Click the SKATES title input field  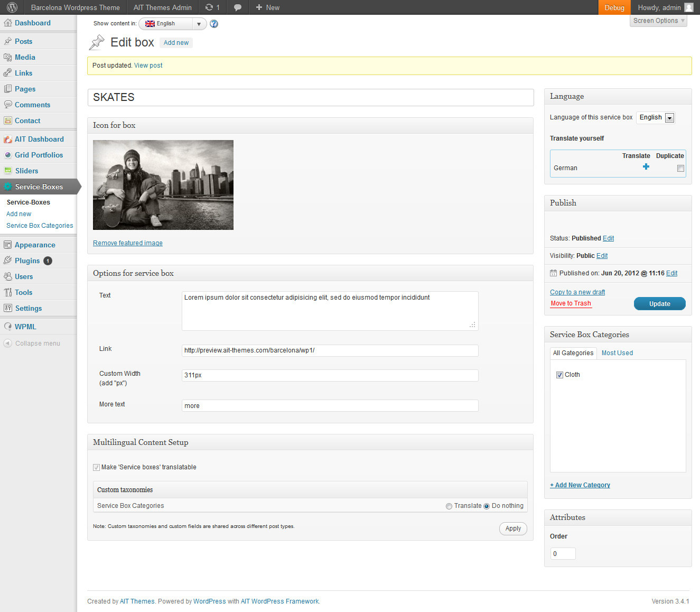coord(311,97)
